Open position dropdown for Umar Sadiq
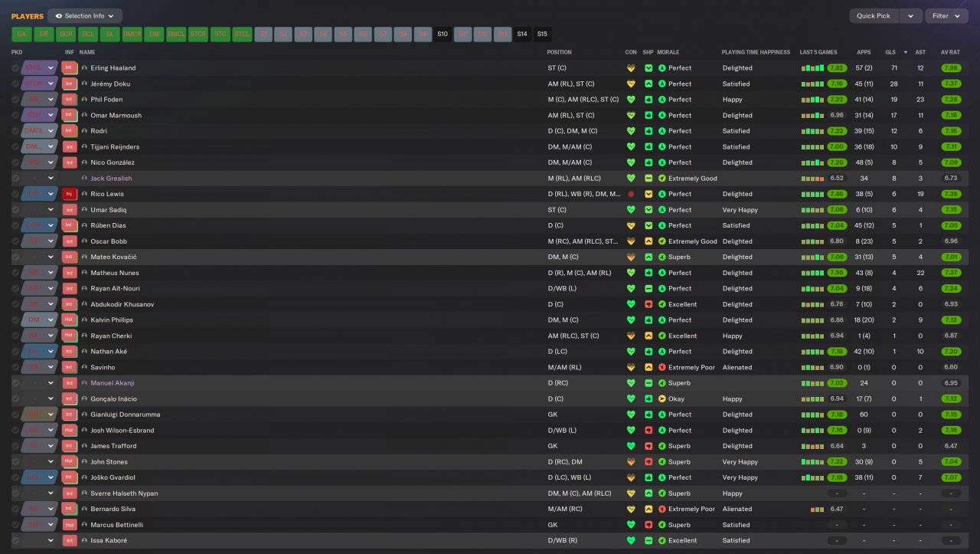This screenshot has width=980, height=554. pos(51,210)
